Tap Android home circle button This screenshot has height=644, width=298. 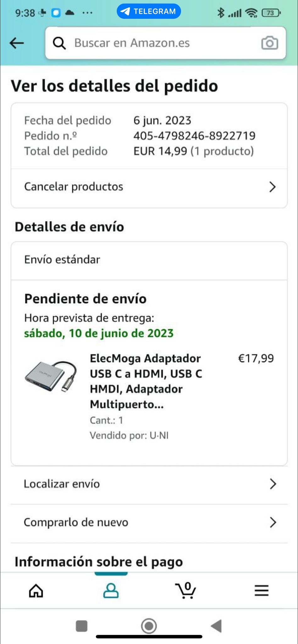[149, 626]
